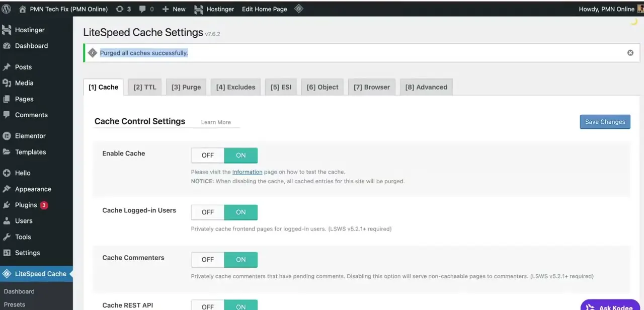Click the Plugins update count badge

pyautogui.click(x=44, y=205)
